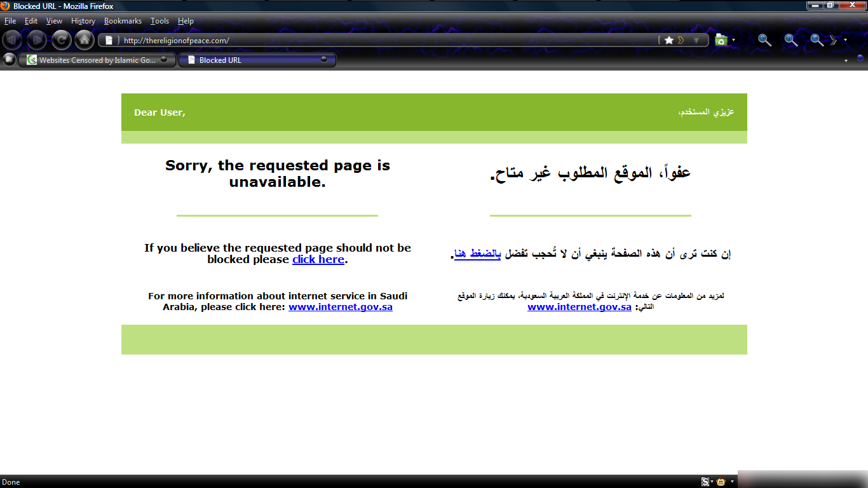This screenshot has height=488, width=868.
Task: Reload the current page
Action: pyautogui.click(x=61, y=40)
